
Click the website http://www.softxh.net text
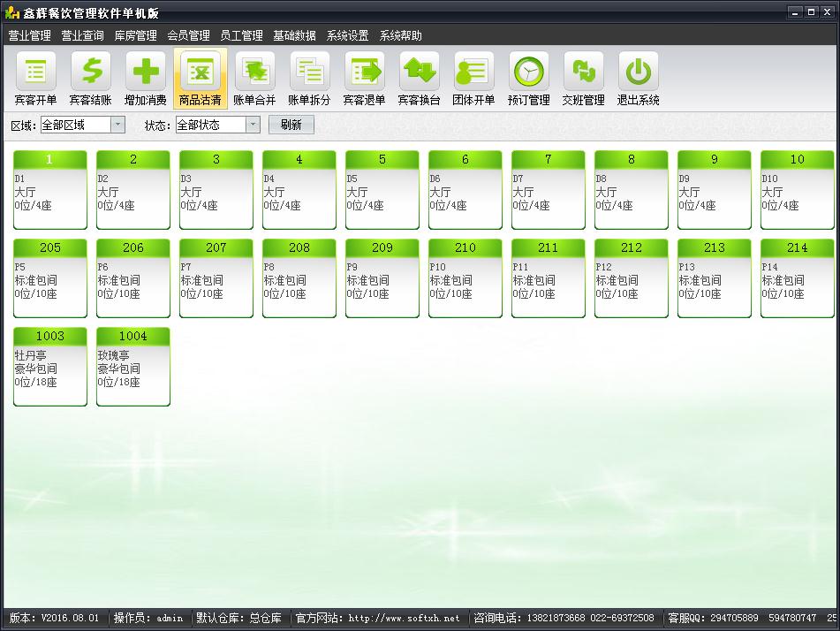coord(404,618)
